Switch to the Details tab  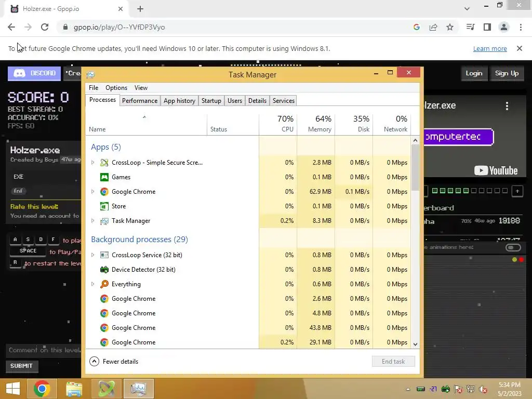pyautogui.click(x=257, y=101)
